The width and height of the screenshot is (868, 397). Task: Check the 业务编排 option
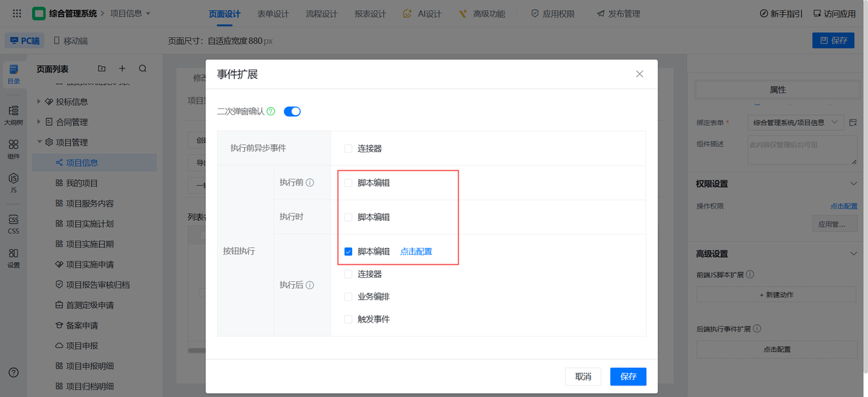pyautogui.click(x=349, y=297)
